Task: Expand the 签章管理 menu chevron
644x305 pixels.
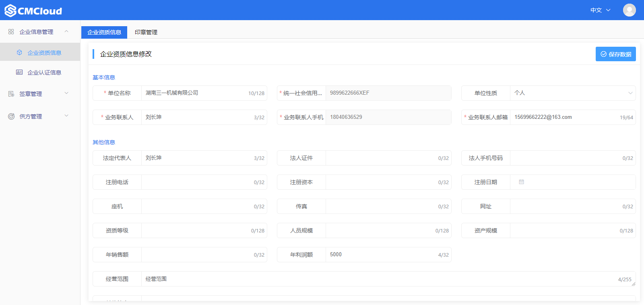Action: 66,93
